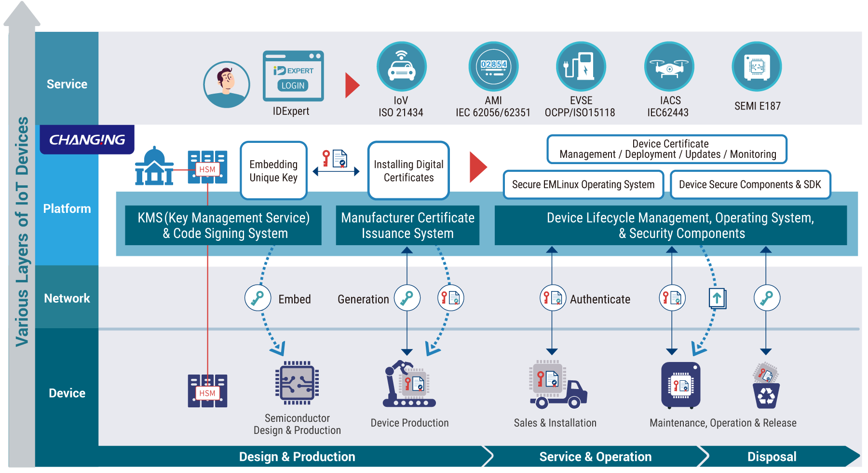Click Device Secure Components & SDK box
Viewport: 868px width, 473px height.
750,184
